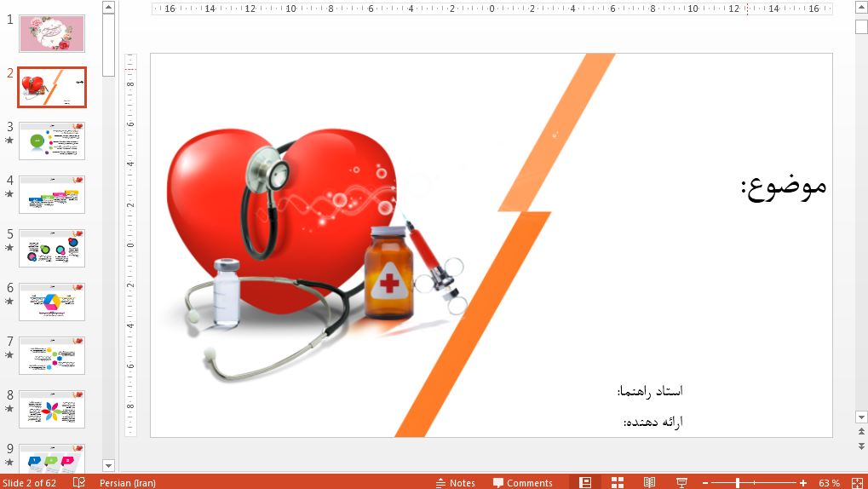Open Reading View from status bar
Image resolution: width=868 pixels, height=489 pixels.
649,482
